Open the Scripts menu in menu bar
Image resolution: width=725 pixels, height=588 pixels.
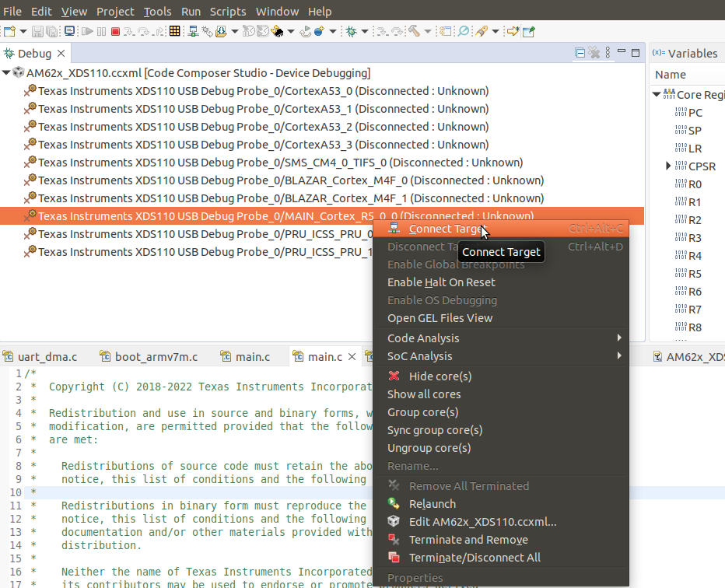point(227,12)
